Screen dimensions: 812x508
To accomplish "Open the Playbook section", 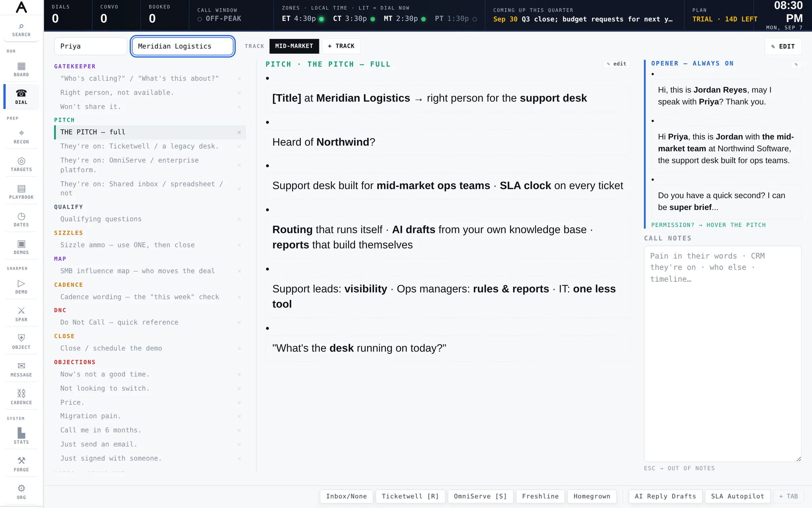I will (x=21, y=192).
